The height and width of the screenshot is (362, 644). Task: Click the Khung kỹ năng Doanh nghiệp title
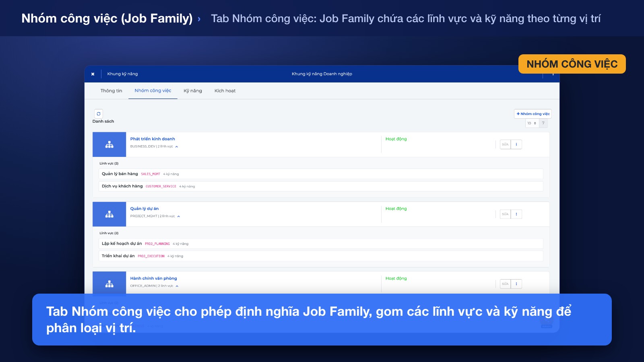click(x=322, y=74)
